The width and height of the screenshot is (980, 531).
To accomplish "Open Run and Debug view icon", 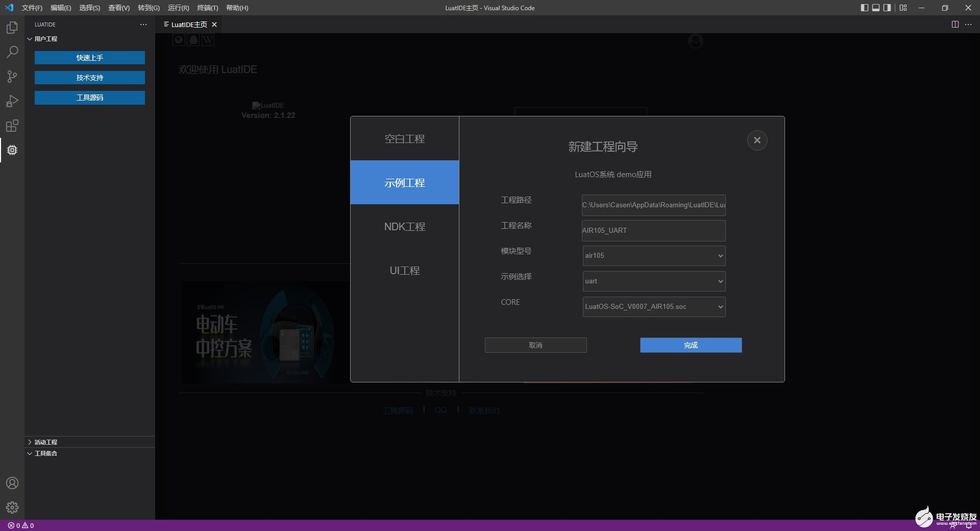I will tap(12, 101).
